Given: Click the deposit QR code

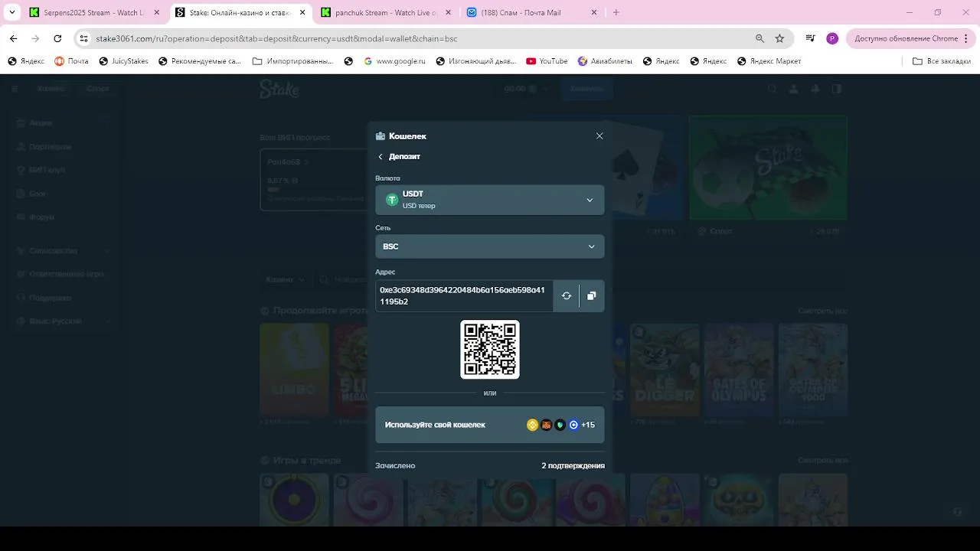Looking at the screenshot, I should pyautogui.click(x=490, y=349).
